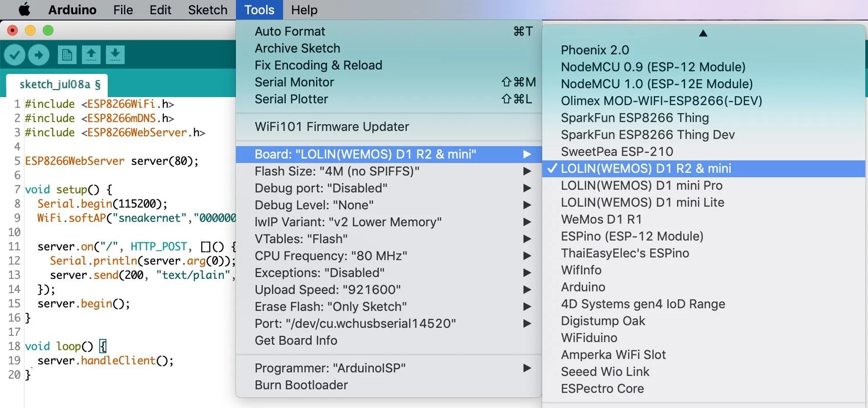Open the Help menu
Viewport: 868px width, 408px height.
tap(304, 10)
